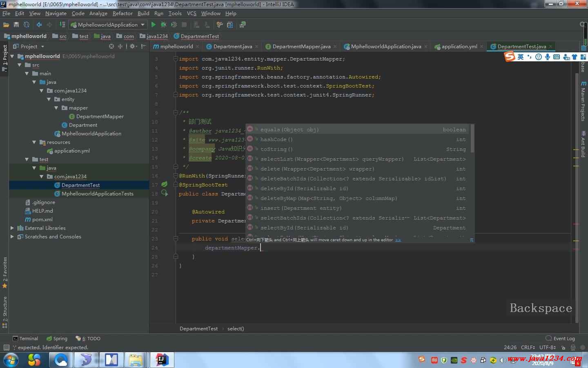
Task: Click the Windows Start button
Action: coord(11,360)
